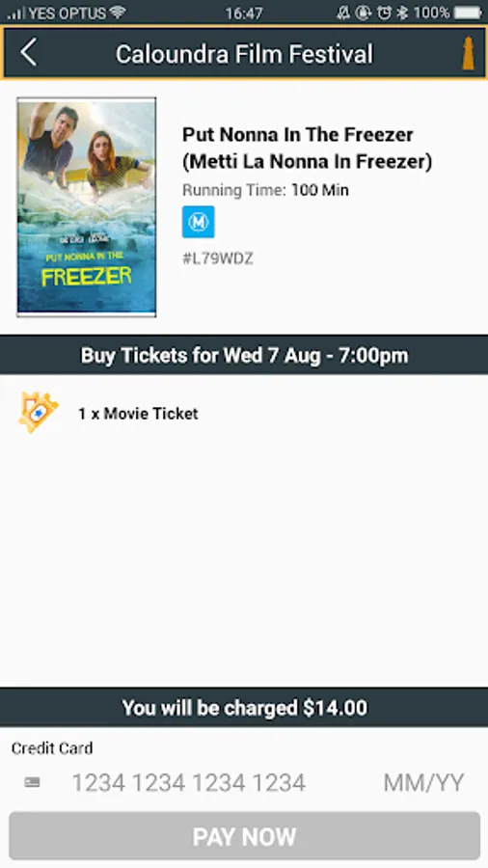This screenshot has width=488, height=868.
Task: Tap the Caloundra Film Festival title
Action: coord(244,54)
